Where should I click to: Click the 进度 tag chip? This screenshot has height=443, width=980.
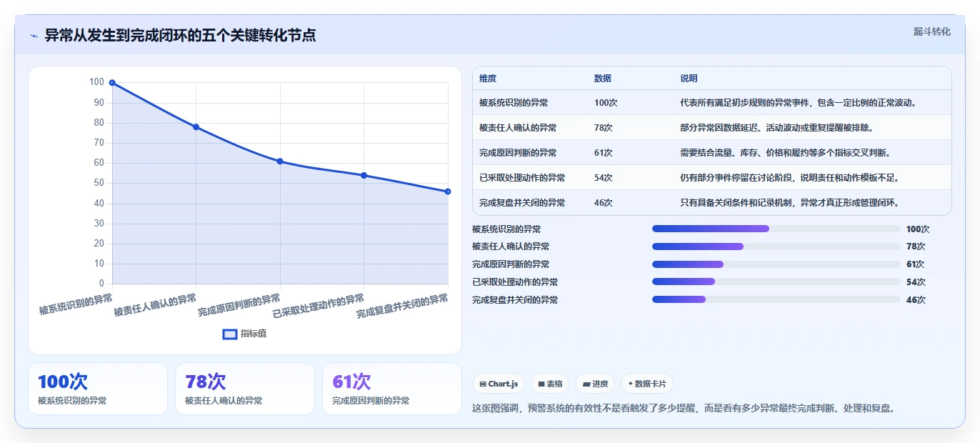pyautogui.click(x=595, y=384)
